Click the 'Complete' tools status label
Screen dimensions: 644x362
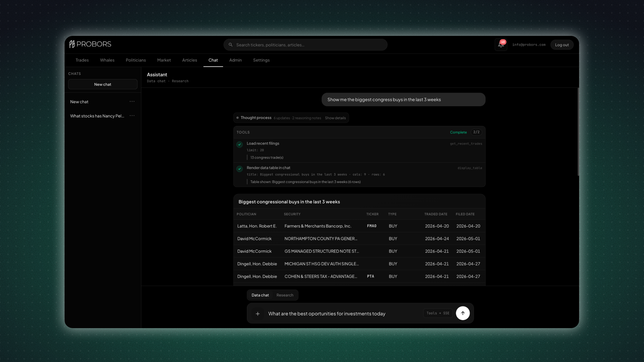(459, 132)
